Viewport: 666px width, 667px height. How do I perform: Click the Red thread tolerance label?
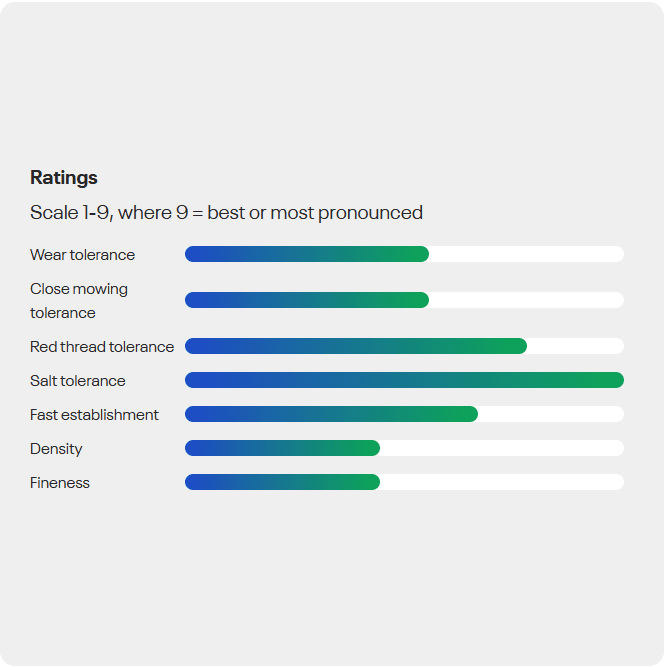click(102, 347)
